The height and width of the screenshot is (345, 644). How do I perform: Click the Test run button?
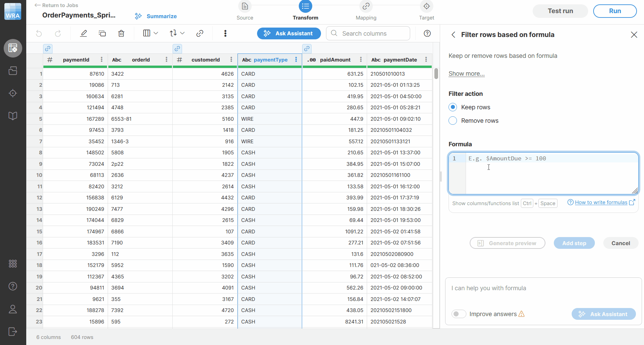(560, 11)
